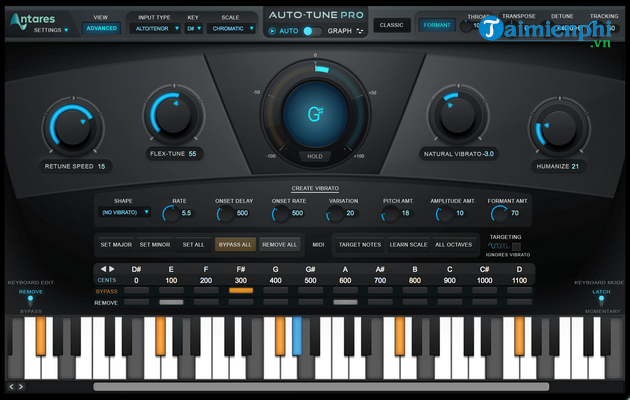Screen dimensions: 630x400
Task: Click the Hold button under pitch display
Action: pyautogui.click(x=315, y=156)
